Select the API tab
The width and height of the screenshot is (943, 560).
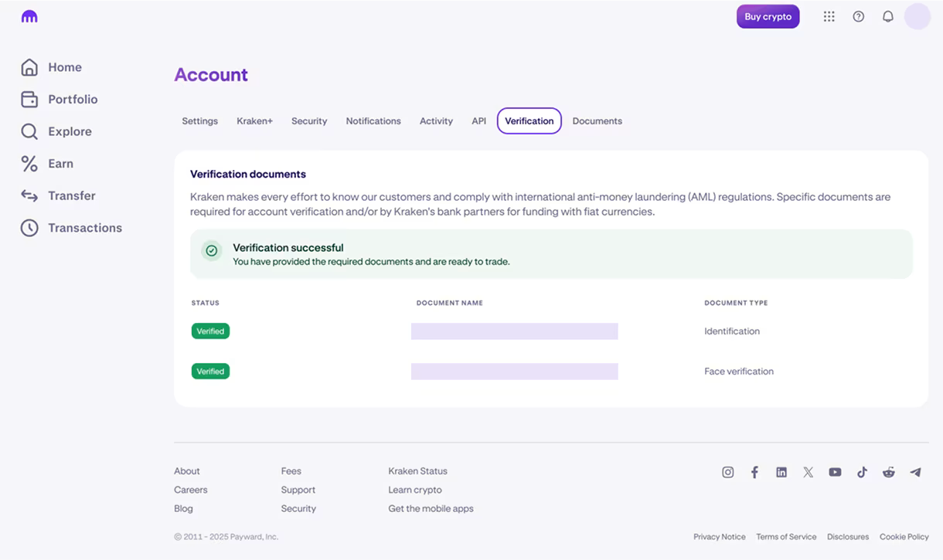tap(479, 121)
